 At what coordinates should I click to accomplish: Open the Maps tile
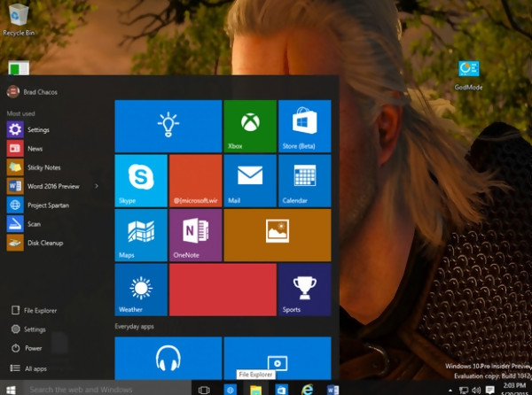pyautogui.click(x=141, y=235)
